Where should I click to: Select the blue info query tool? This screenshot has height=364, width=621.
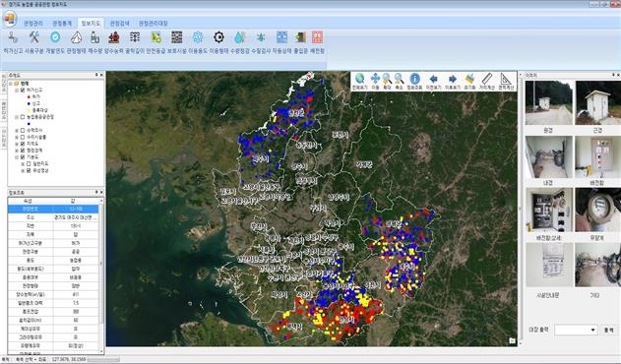(414, 79)
